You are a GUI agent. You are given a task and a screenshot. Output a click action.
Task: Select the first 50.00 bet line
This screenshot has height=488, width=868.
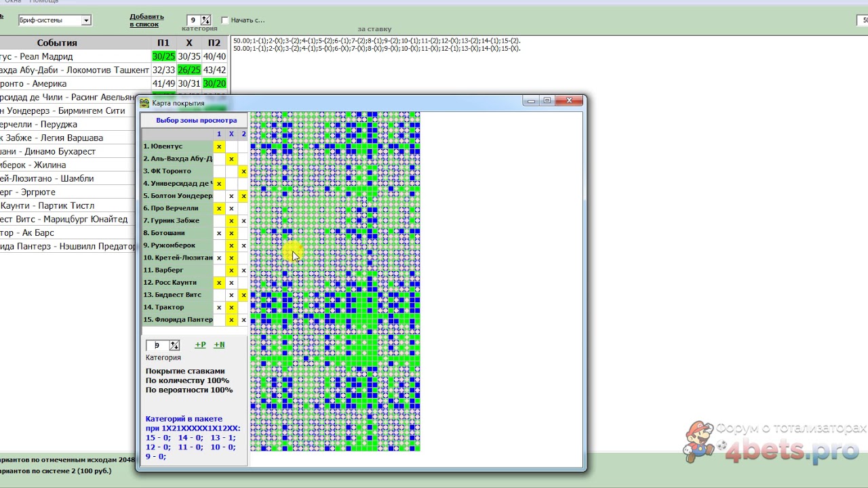(377, 41)
